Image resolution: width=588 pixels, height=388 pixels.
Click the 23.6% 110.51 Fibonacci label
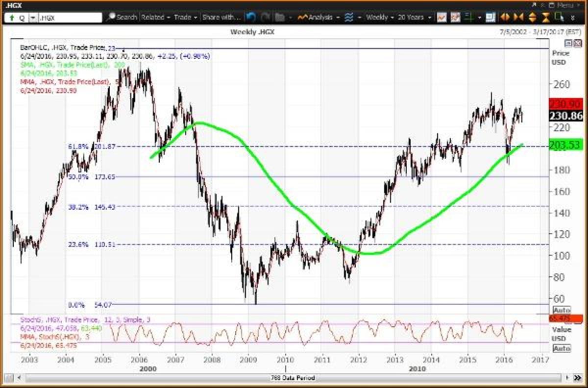(91, 244)
